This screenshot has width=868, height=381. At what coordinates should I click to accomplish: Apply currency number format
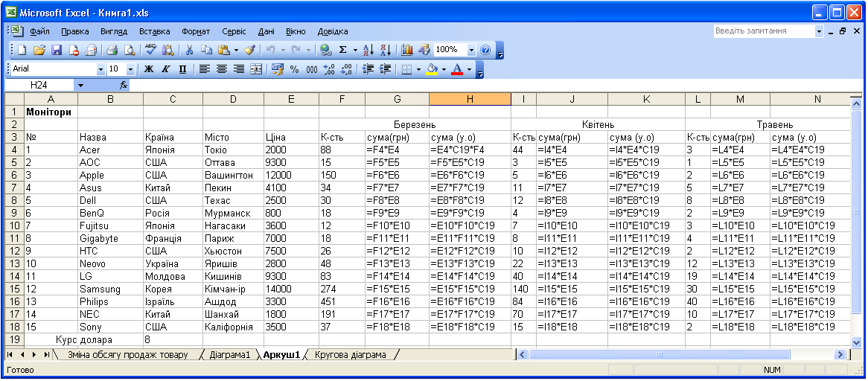pos(278,69)
